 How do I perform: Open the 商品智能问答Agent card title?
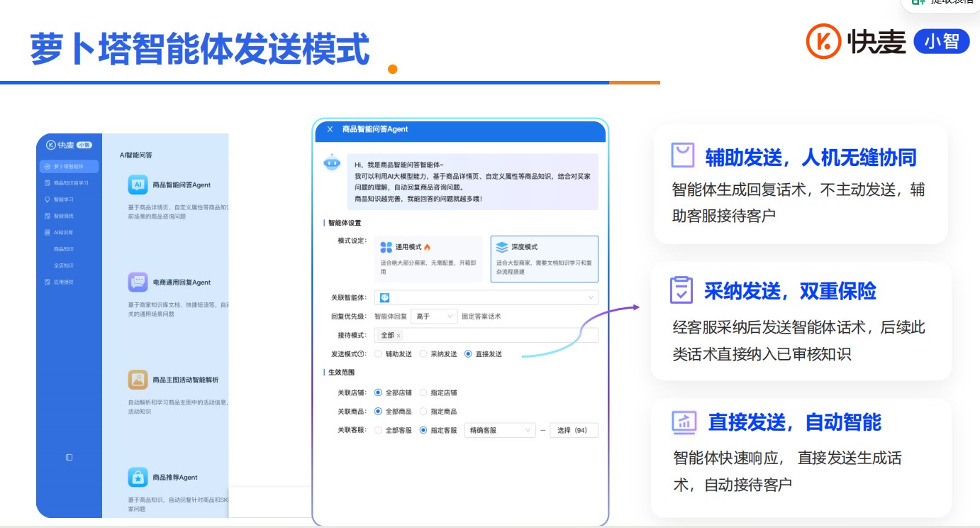coord(182,185)
